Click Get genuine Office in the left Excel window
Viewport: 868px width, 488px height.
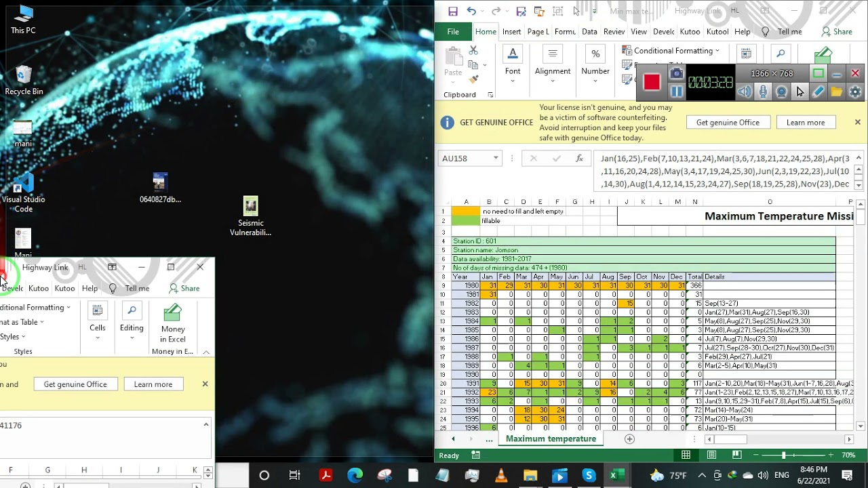pyautogui.click(x=75, y=384)
